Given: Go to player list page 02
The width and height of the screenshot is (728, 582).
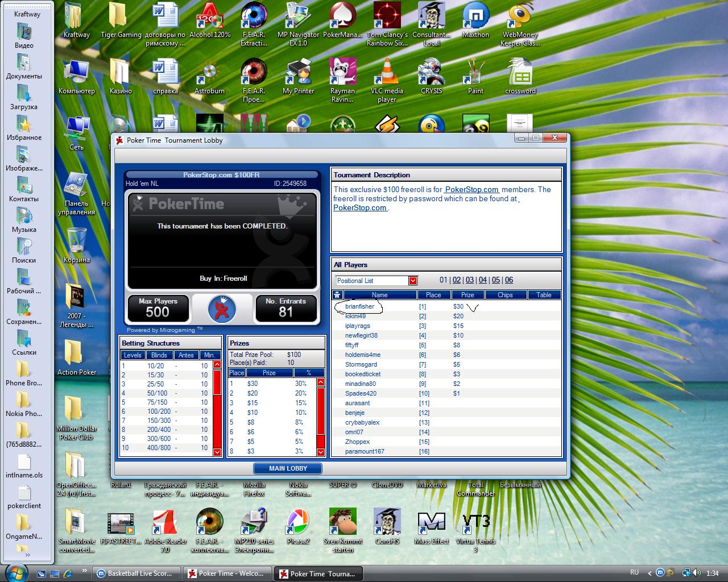Looking at the screenshot, I should click(x=457, y=280).
